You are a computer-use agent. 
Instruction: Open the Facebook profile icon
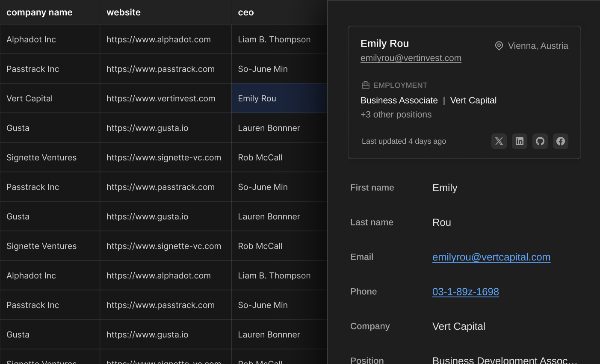tap(560, 141)
